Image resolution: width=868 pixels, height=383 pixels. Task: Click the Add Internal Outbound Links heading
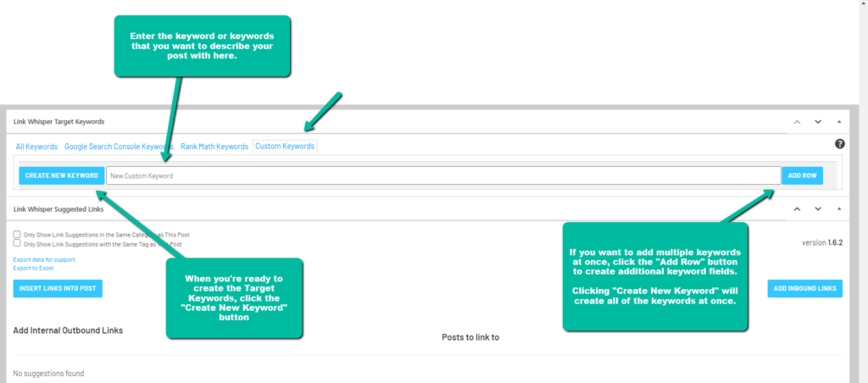click(x=68, y=330)
